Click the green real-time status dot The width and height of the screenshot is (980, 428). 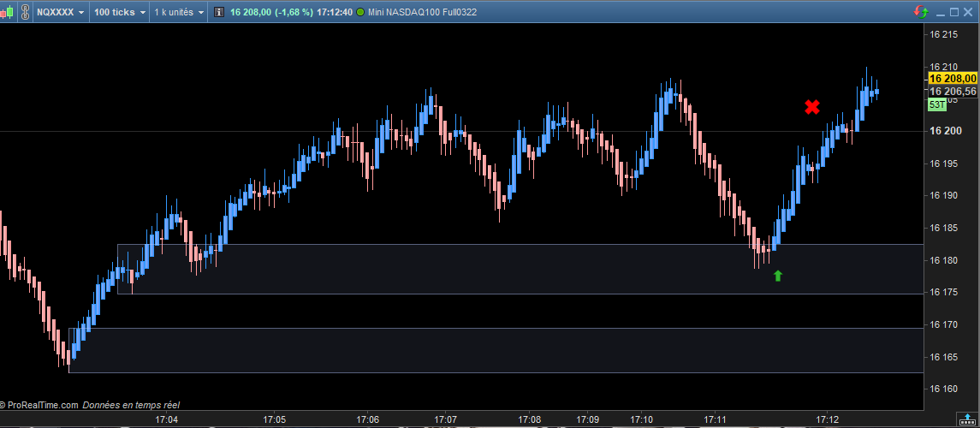(360, 12)
